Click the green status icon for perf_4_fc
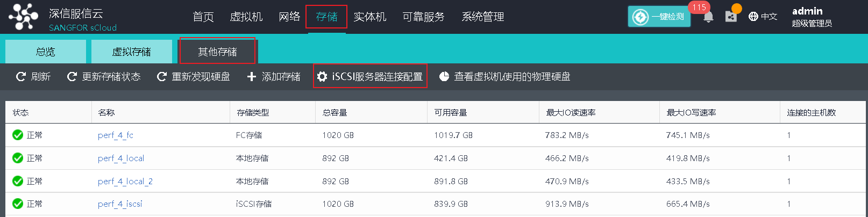This screenshot has width=868, height=217. point(18,135)
